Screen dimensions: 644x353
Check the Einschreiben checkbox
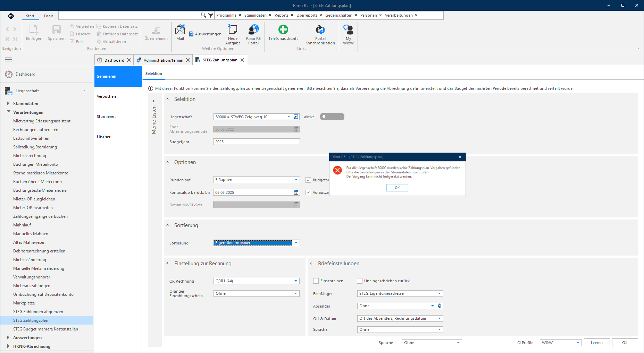[x=316, y=281]
